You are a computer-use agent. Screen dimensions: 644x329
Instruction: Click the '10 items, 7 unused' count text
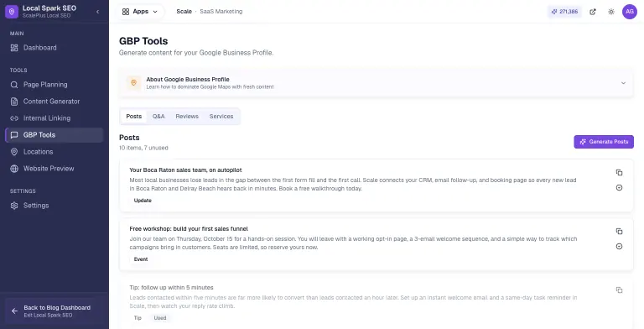click(143, 148)
